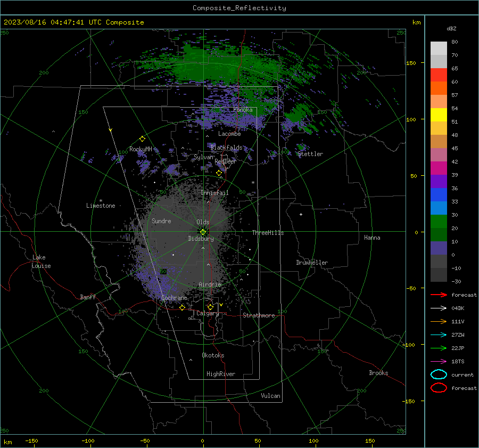This screenshot has height=448, width=479.
Task: Select the 42 dBZ magenta color swatch
Action: 439,168
